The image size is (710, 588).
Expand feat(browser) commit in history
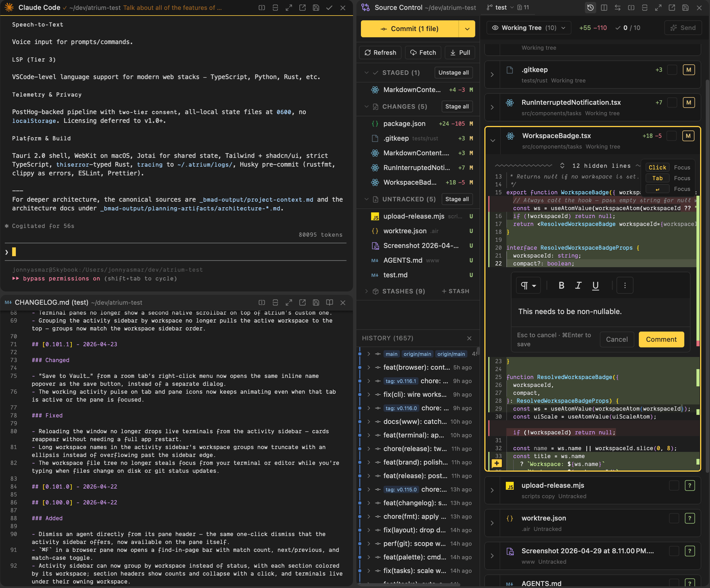click(x=369, y=367)
